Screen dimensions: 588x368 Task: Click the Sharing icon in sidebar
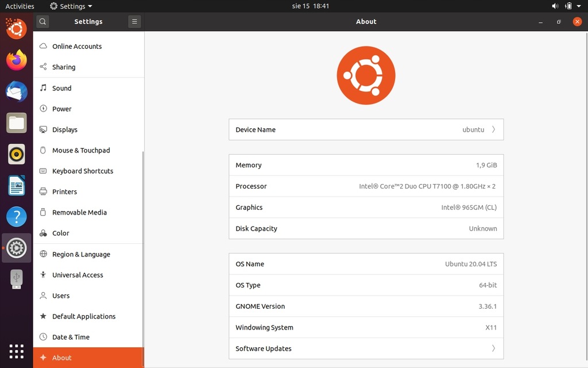[44, 67]
